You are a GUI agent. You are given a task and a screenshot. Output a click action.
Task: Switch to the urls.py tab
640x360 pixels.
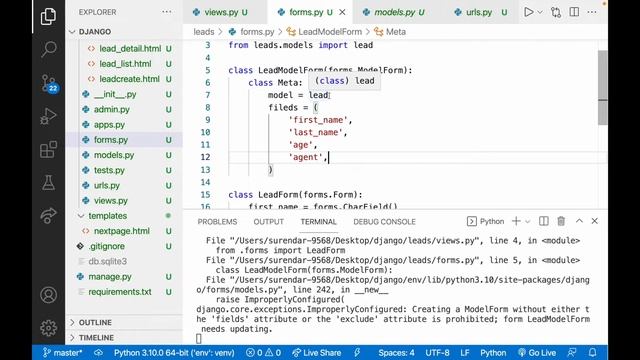point(480,12)
